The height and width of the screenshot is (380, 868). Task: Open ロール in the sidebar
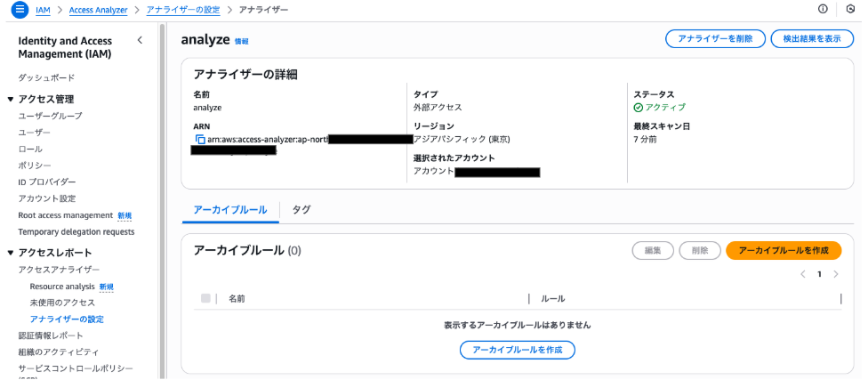30,149
